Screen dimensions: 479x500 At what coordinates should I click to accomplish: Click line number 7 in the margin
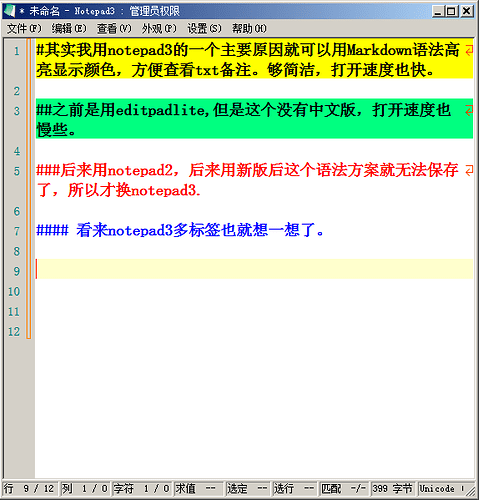(17, 231)
